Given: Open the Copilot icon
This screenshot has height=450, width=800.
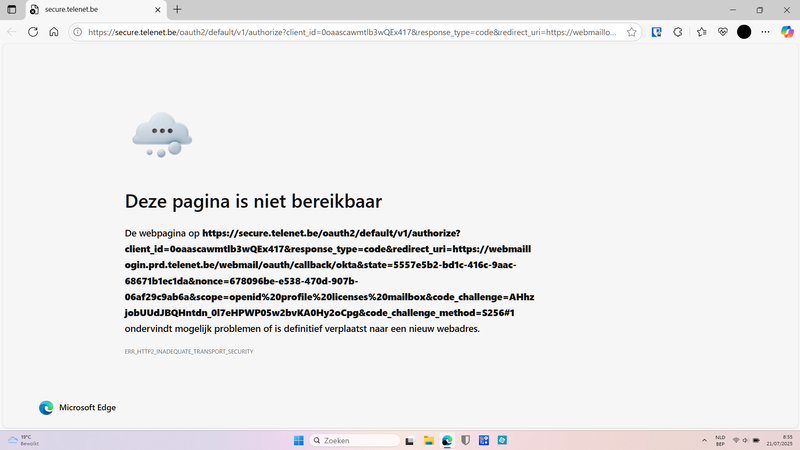Looking at the screenshot, I should tap(787, 32).
